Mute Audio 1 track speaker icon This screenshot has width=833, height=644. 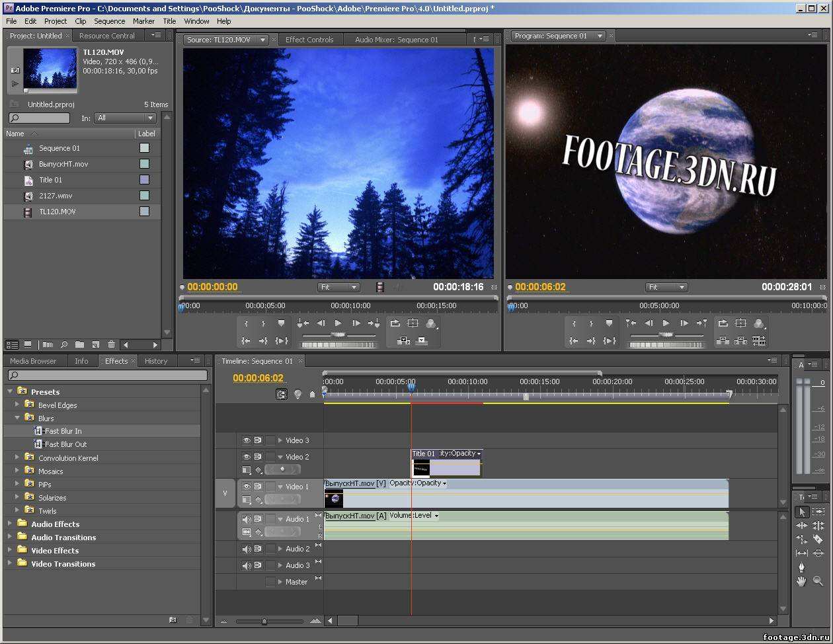tap(247, 519)
